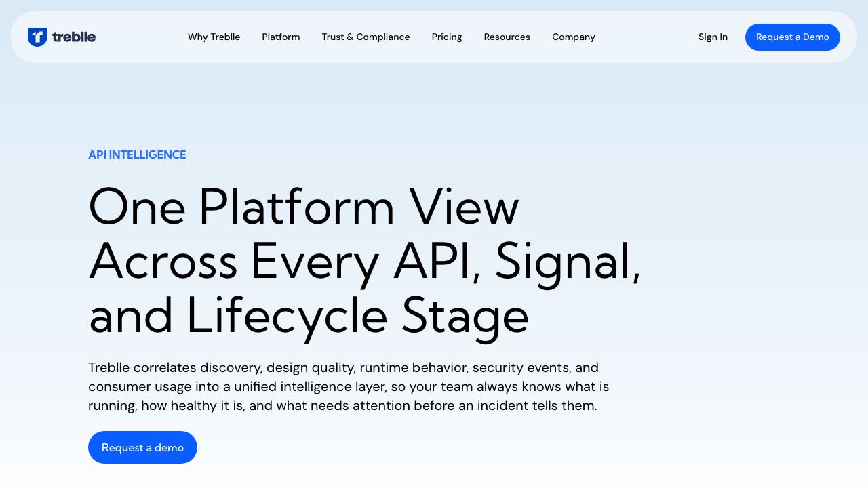The height and width of the screenshot is (488, 868).
Task: Go to the Pricing page
Action: pyautogui.click(x=447, y=37)
